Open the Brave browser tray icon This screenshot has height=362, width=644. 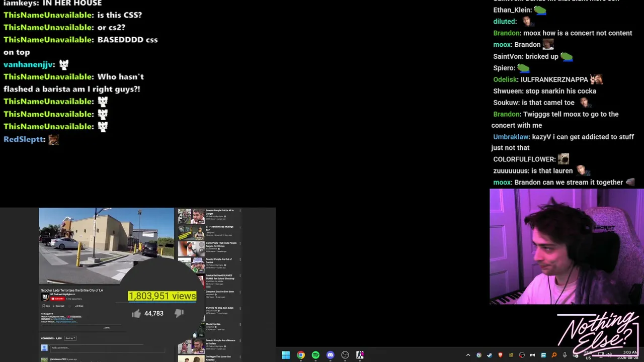tap(500, 355)
